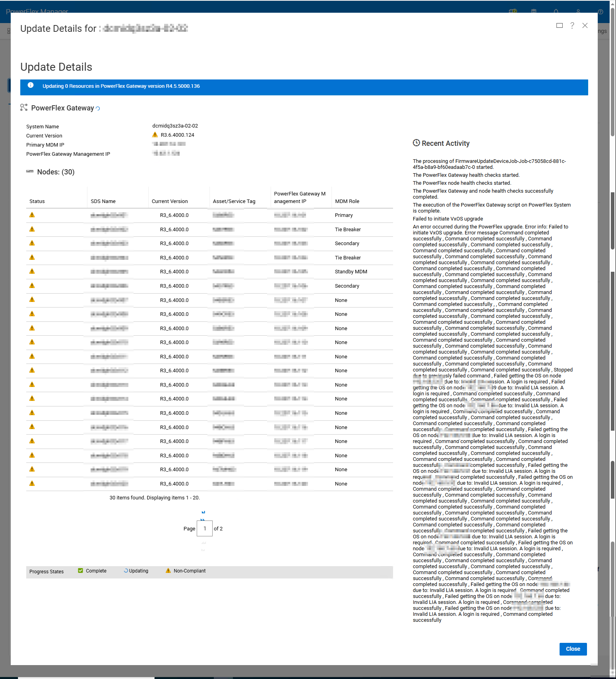
Task: Sort by the Current Version column header
Action: [170, 201]
